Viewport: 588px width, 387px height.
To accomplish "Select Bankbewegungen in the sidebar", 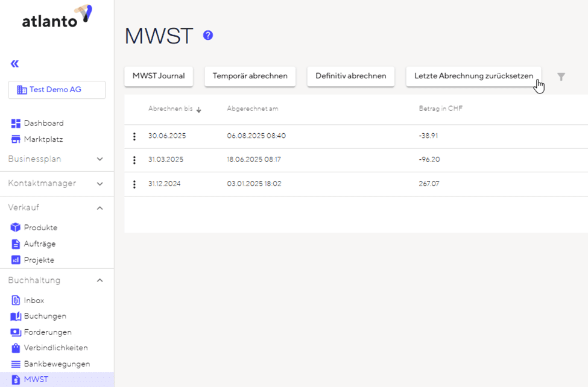I will [x=57, y=364].
